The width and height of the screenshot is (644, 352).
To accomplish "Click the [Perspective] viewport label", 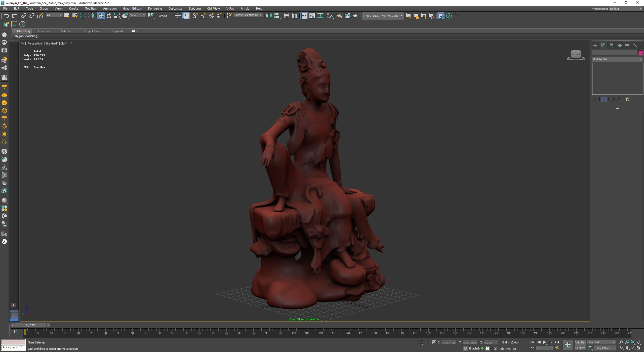I will tap(35, 43).
